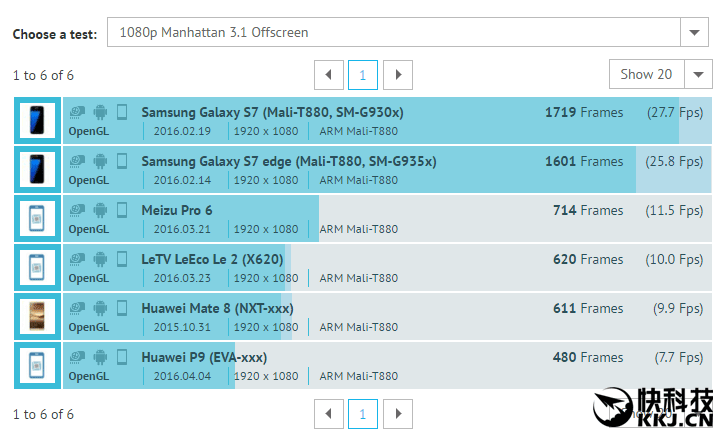Select page 1 in the bottom pagination
723x437 pixels.
pyautogui.click(x=363, y=414)
